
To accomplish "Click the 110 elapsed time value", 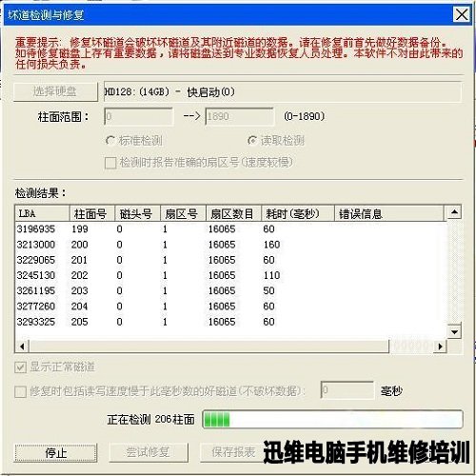I will point(271,275).
